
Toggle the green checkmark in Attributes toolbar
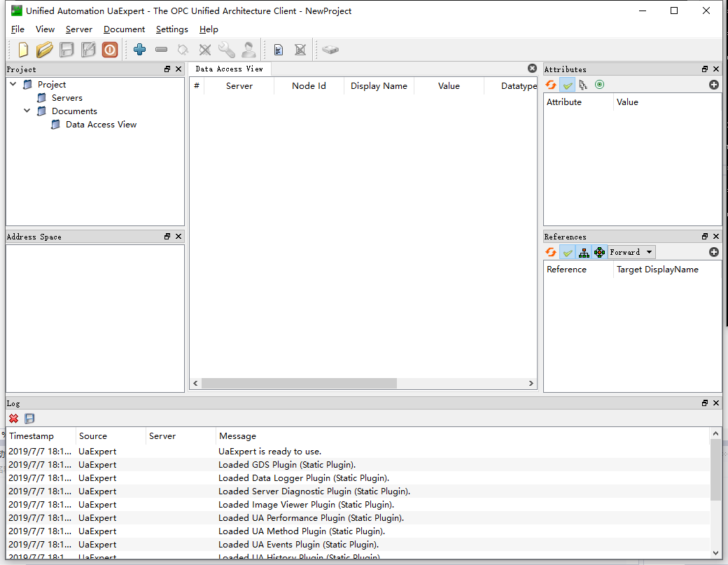click(x=568, y=85)
